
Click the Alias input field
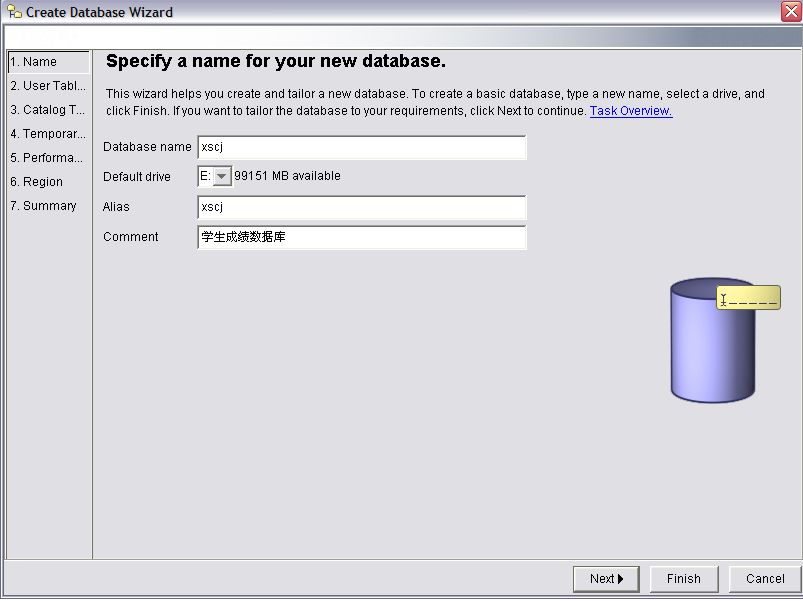click(x=362, y=207)
